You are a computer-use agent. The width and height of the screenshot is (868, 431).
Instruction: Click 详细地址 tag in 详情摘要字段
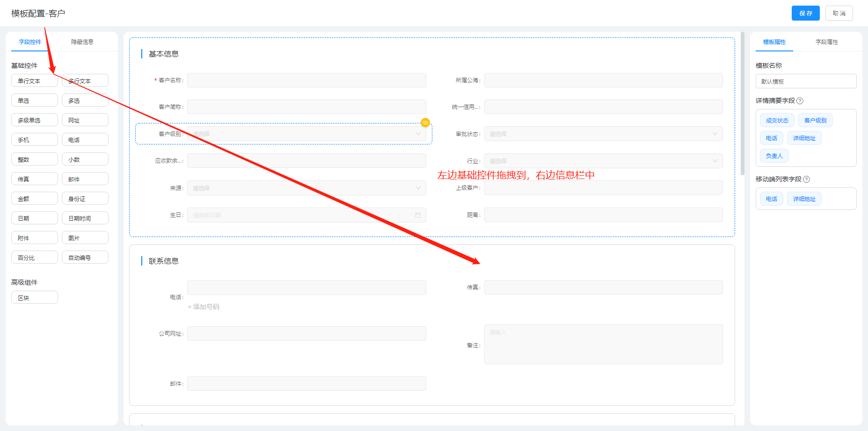click(804, 138)
